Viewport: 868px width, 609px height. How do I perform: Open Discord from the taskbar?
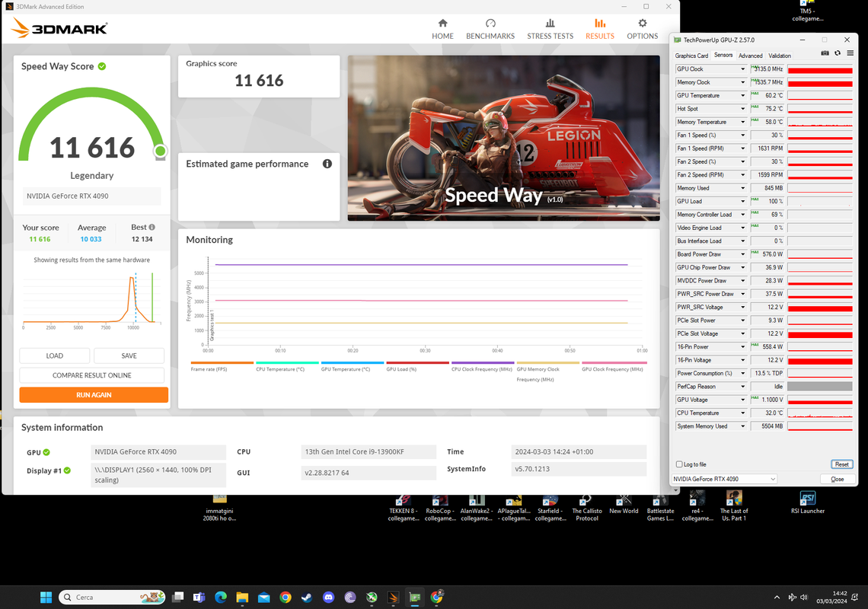[x=328, y=597]
